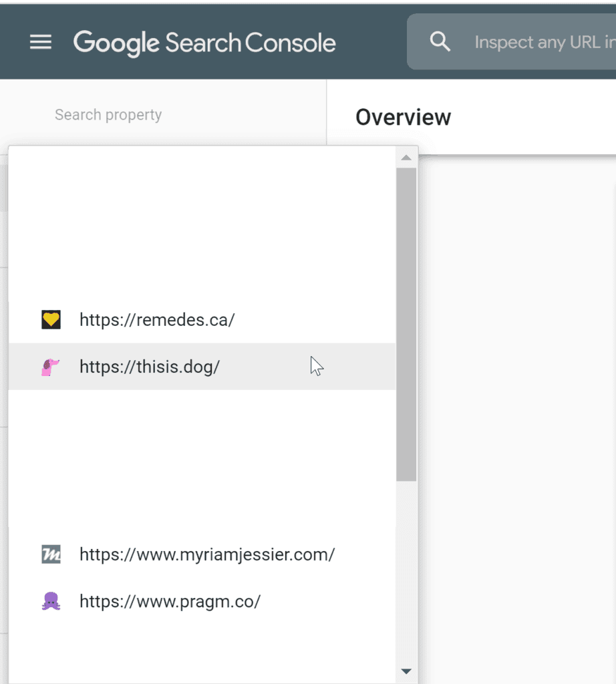Switch to the https://www.pragm.co/ property

(170, 602)
